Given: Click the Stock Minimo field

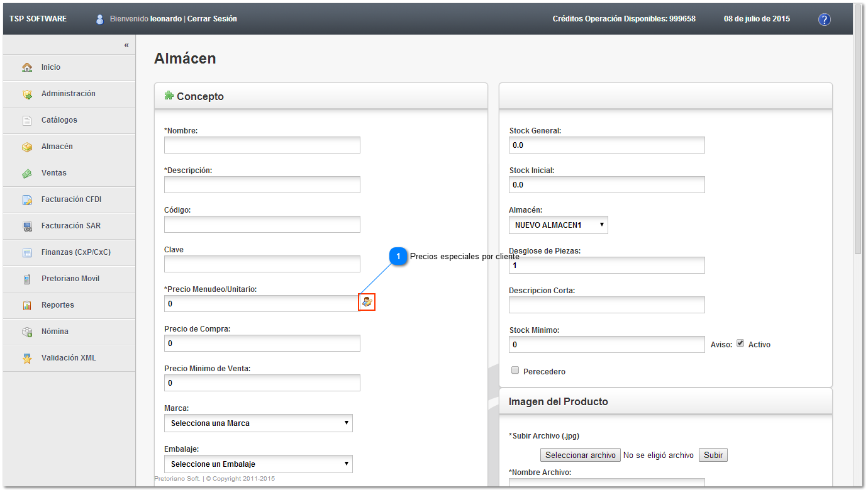Looking at the screenshot, I should point(607,345).
